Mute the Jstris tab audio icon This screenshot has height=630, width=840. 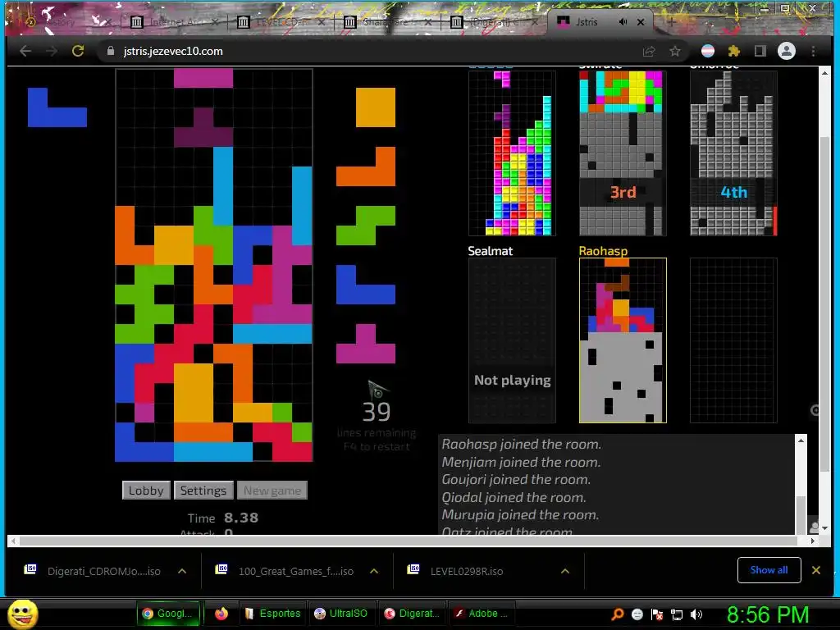point(623,22)
